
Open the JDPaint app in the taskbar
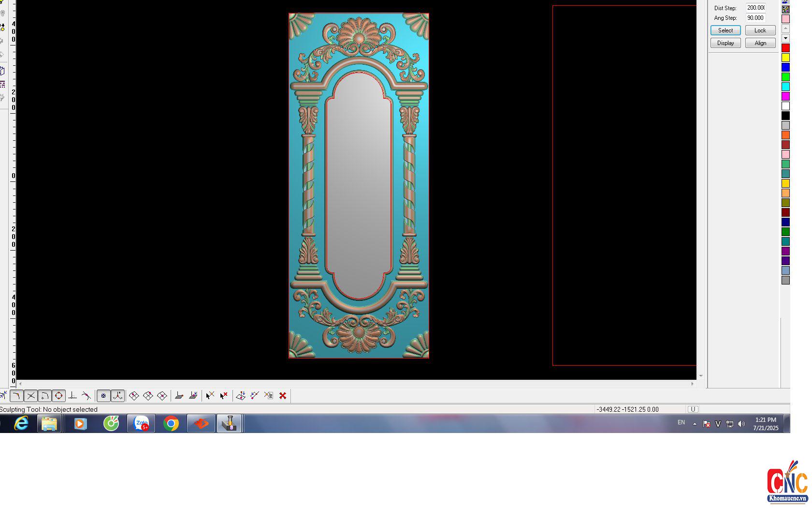pyautogui.click(x=229, y=424)
